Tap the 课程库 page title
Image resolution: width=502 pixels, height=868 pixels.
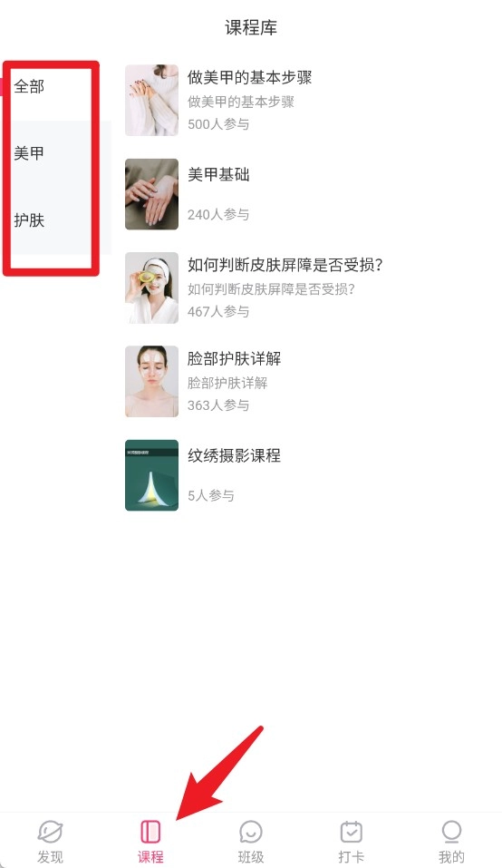click(x=251, y=28)
